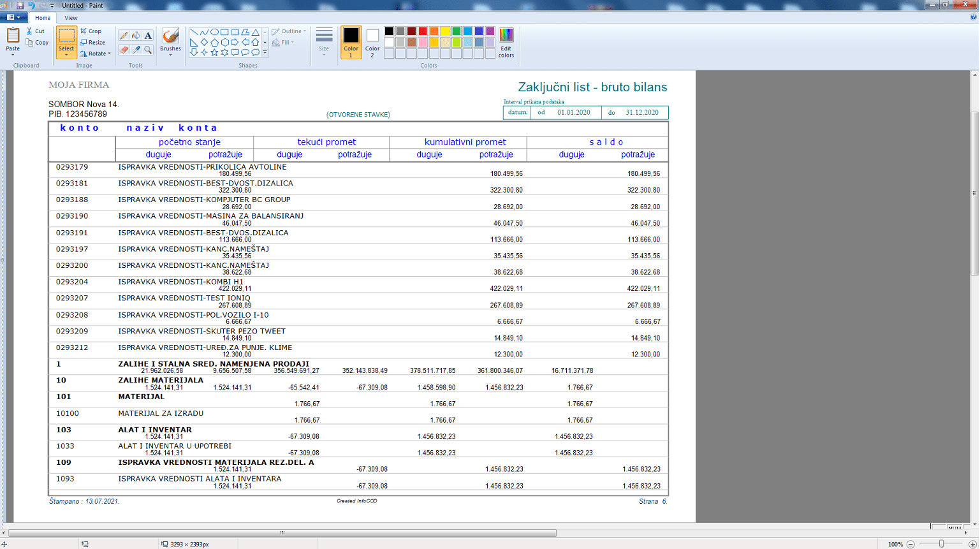Open the Paste dropdown arrow

click(13, 55)
